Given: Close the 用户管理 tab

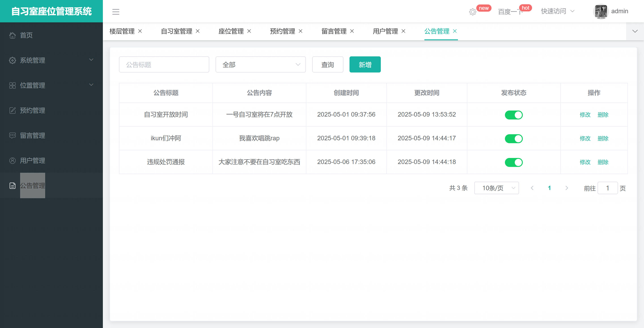Looking at the screenshot, I should [403, 31].
